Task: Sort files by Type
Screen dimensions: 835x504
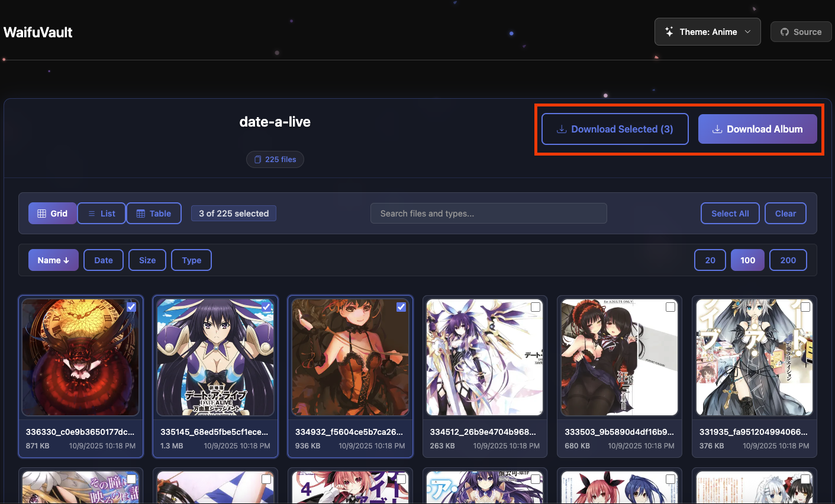Action: (191, 260)
